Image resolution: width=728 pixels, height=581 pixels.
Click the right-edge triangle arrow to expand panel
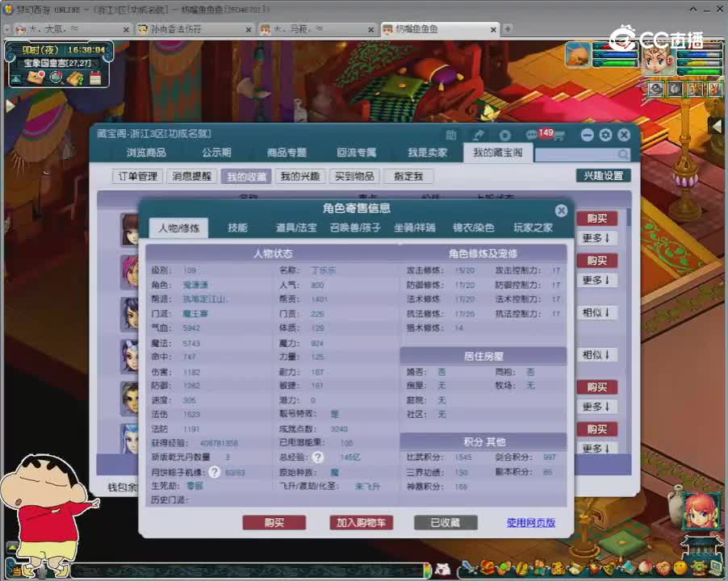pyautogui.click(x=717, y=125)
